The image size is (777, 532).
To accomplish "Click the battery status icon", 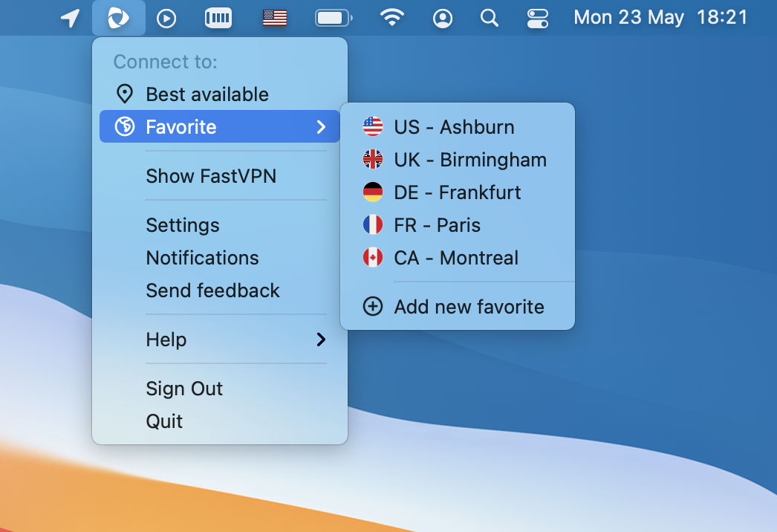I will click(x=334, y=19).
